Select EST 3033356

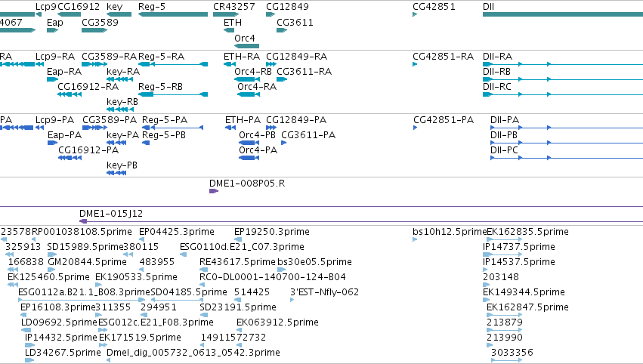coord(512,353)
